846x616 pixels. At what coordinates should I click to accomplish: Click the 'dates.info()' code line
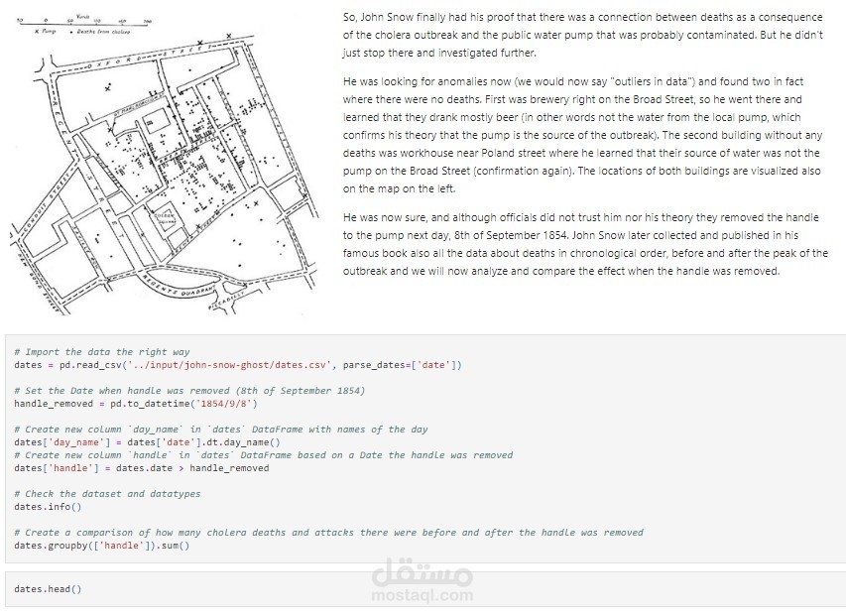pos(48,507)
